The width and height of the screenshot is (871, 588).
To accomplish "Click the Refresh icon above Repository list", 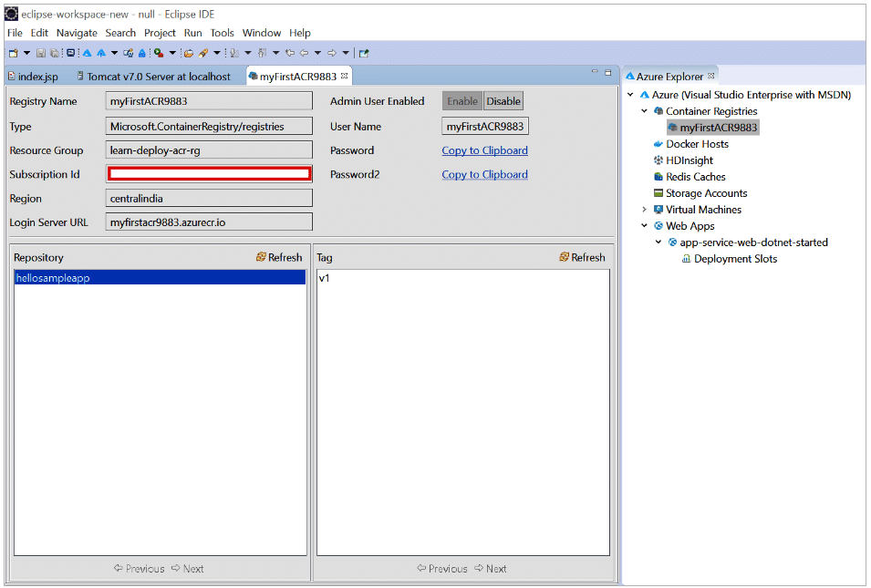I will pyautogui.click(x=261, y=257).
